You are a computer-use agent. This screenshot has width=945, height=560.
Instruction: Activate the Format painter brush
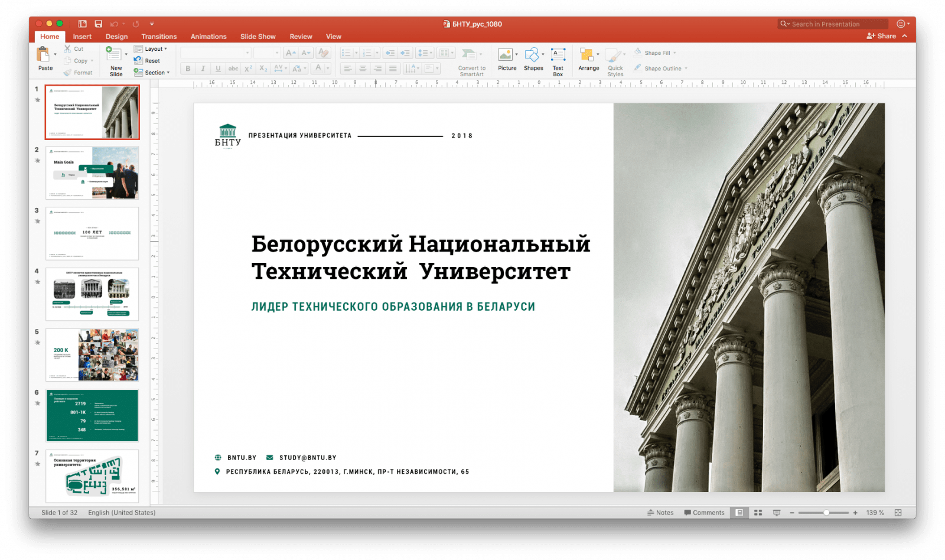point(67,73)
